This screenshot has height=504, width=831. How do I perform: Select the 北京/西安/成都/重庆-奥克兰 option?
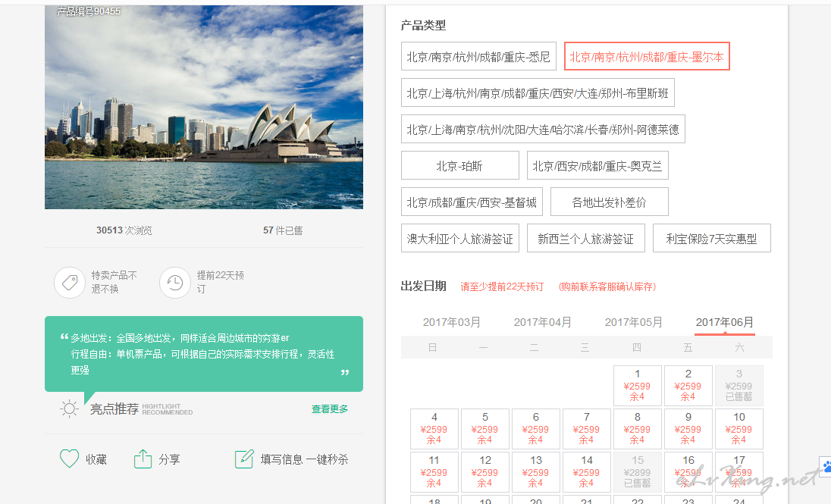click(597, 165)
